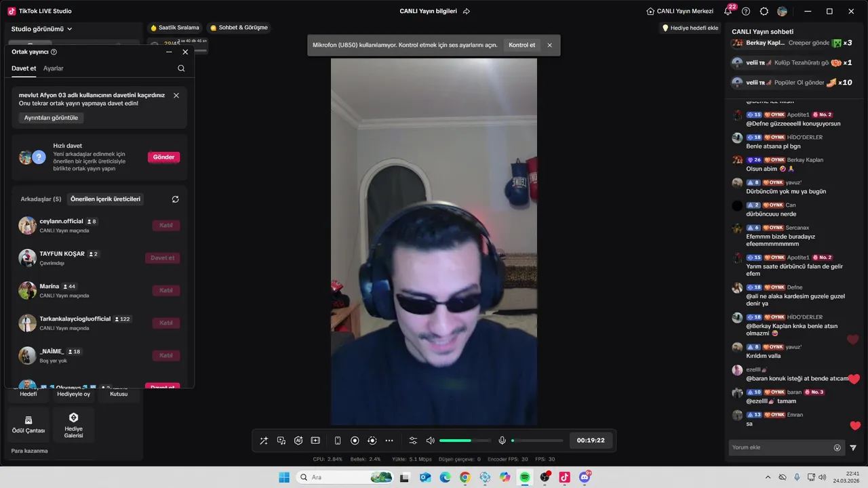Open the three-dot more options
The height and width of the screenshot is (488, 868).
coord(389,441)
